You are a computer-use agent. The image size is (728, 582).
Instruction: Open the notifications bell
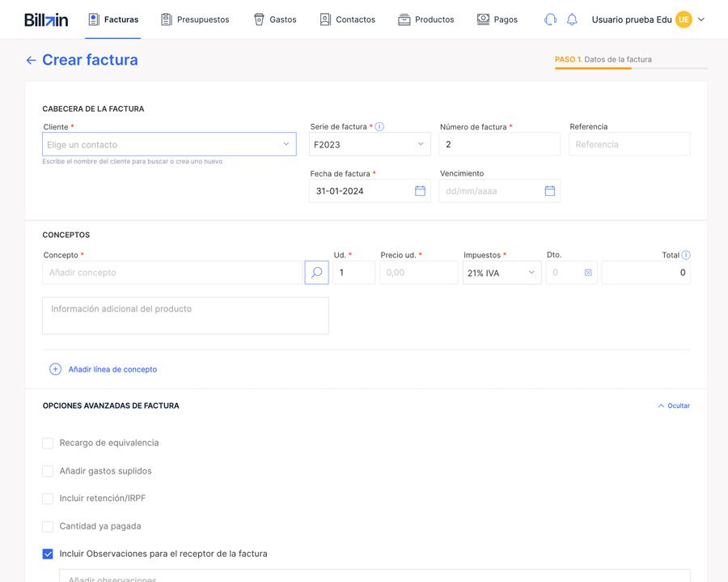572,19
